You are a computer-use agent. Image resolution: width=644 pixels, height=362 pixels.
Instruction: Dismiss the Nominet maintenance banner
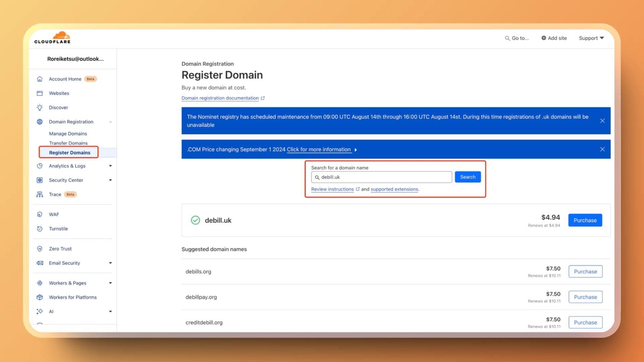pyautogui.click(x=602, y=121)
